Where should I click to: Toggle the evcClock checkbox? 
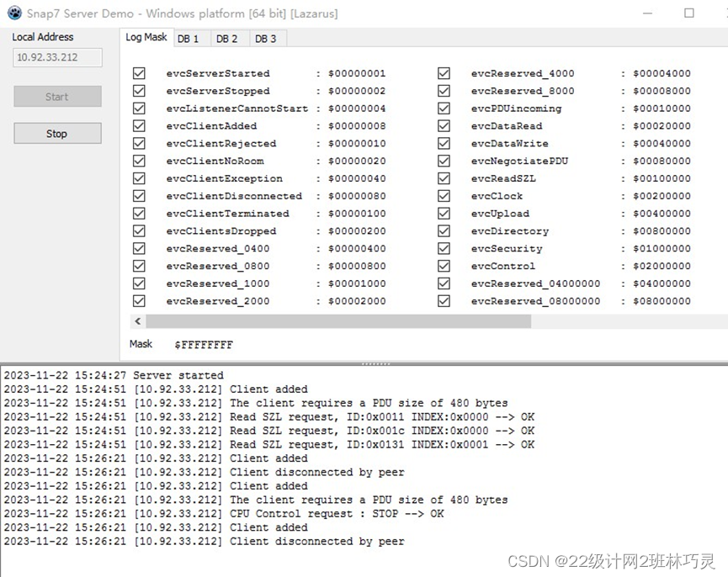444,196
